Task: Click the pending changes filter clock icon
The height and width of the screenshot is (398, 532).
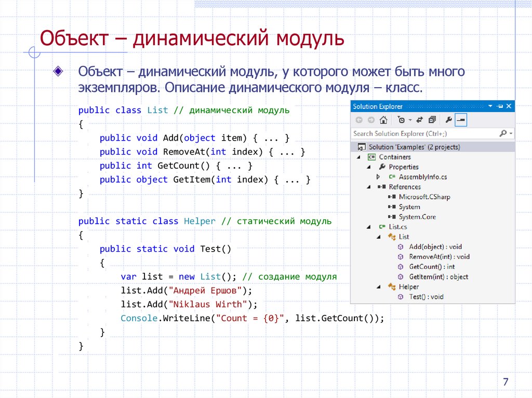Action: [401, 119]
